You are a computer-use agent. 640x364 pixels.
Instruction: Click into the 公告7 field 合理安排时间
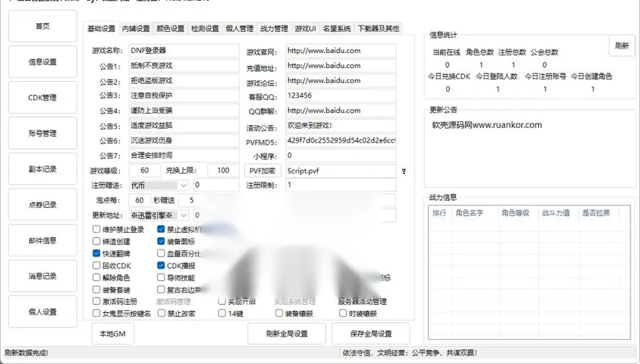click(184, 155)
